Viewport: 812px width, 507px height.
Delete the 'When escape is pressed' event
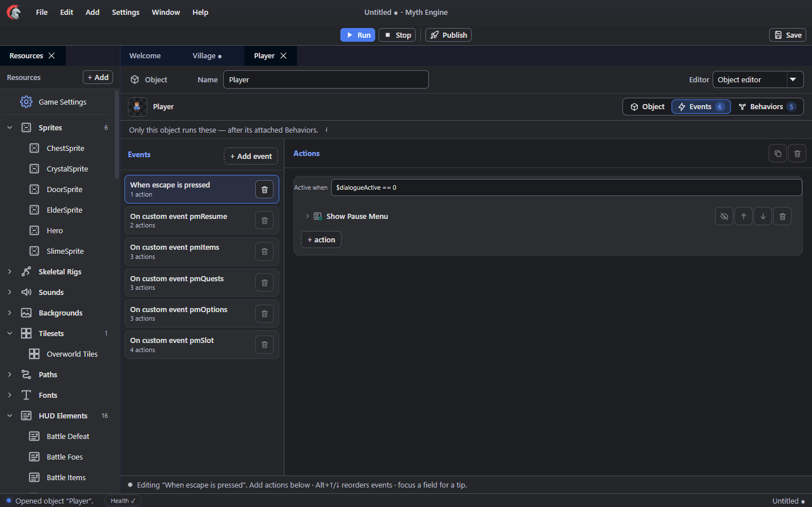[264, 189]
